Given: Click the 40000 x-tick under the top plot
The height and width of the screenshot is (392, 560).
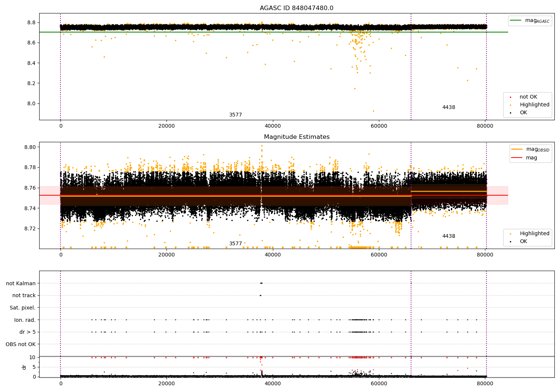Looking at the screenshot, I should tap(273, 126).
